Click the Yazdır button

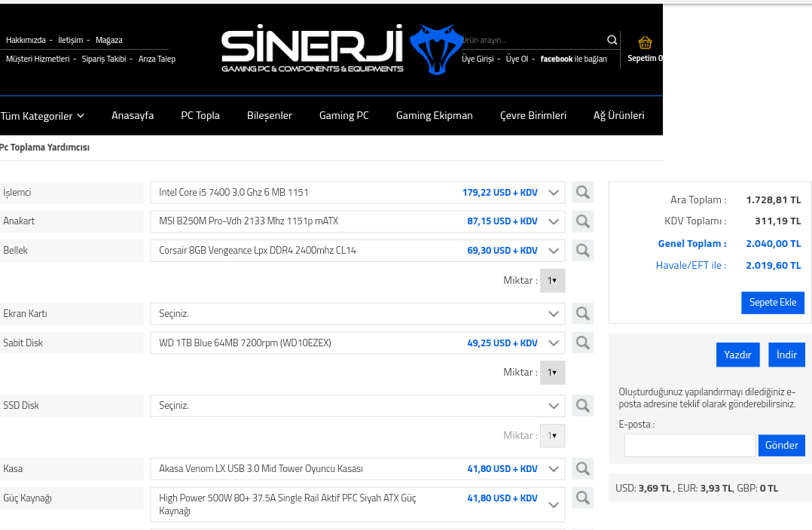[737, 355]
